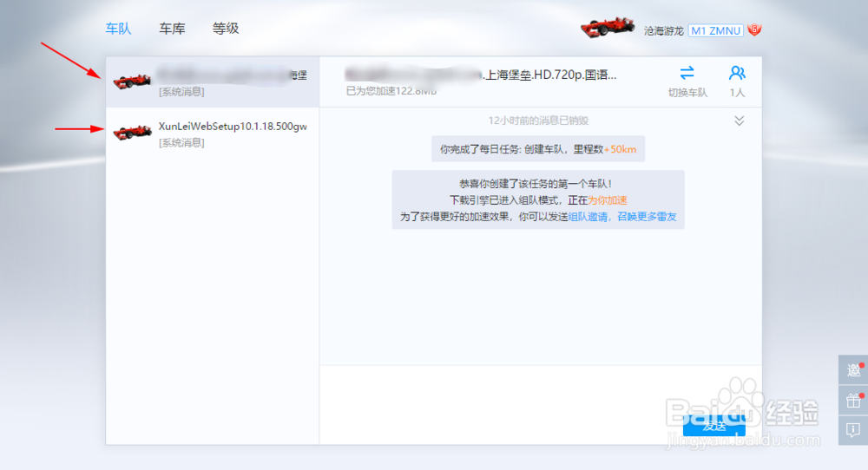Click the 邀 invite side icon
Image resolution: width=868 pixels, height=470 pixels.
(853, 370)
